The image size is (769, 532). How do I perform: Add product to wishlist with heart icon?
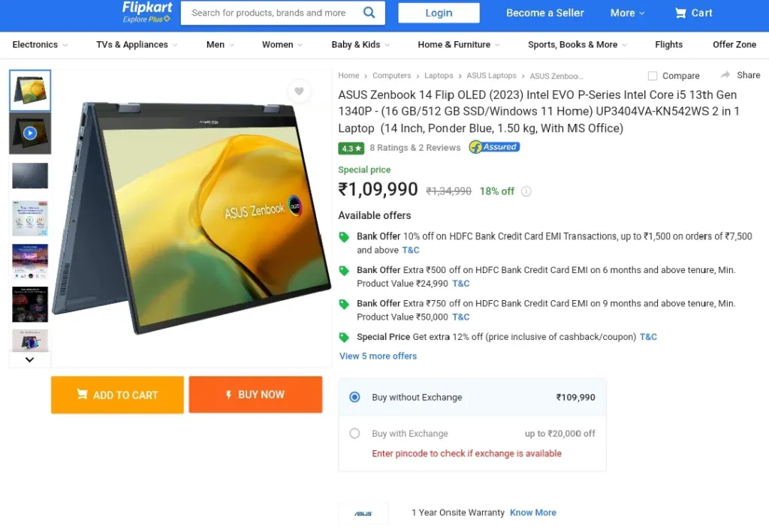299,91
